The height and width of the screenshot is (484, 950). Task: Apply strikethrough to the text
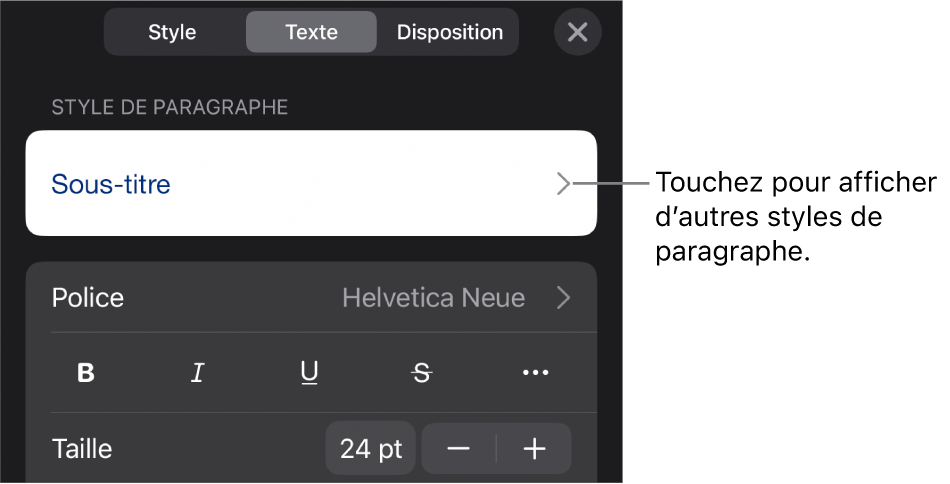pos(422,373)
